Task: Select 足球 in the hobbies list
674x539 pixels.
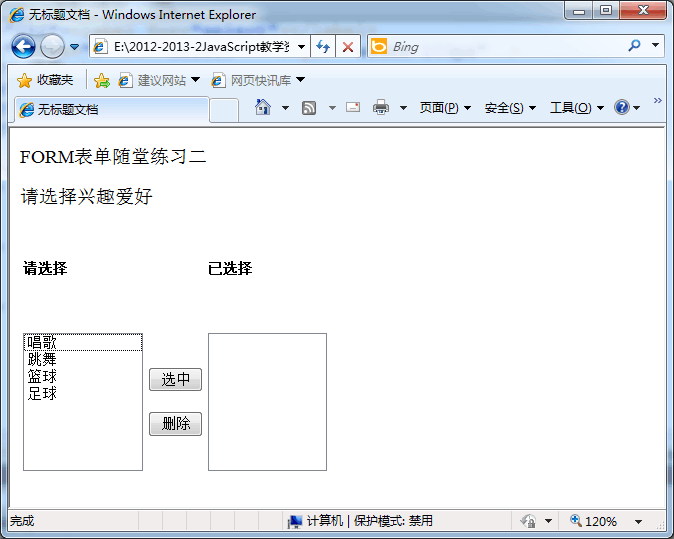Action: (83, 394)
